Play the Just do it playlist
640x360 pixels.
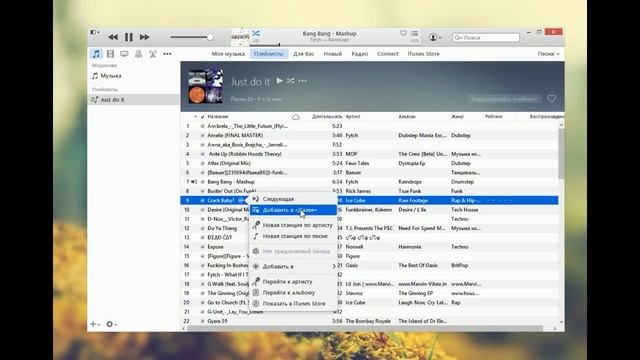[280, 81]
